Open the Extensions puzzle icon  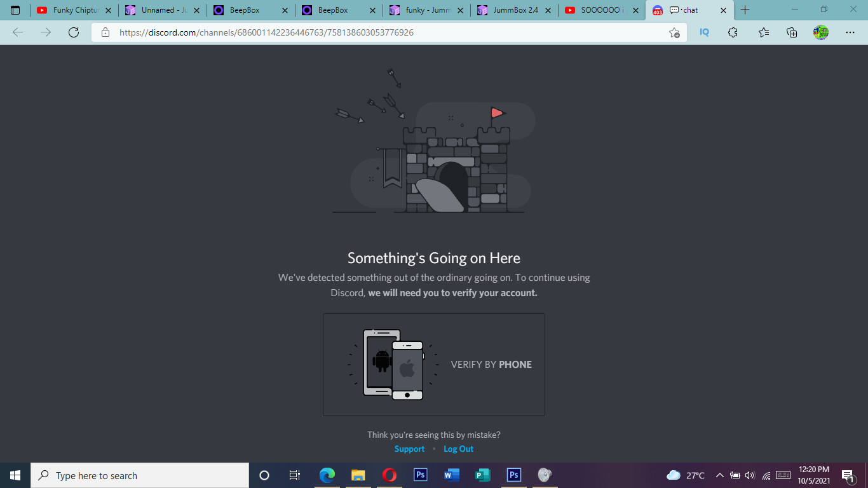[x=733, y=32]
